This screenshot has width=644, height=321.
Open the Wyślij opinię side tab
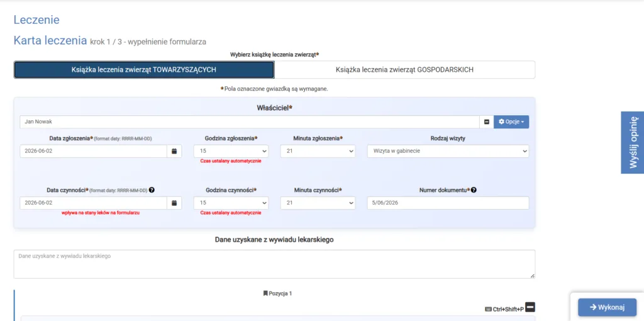point(633,143)
